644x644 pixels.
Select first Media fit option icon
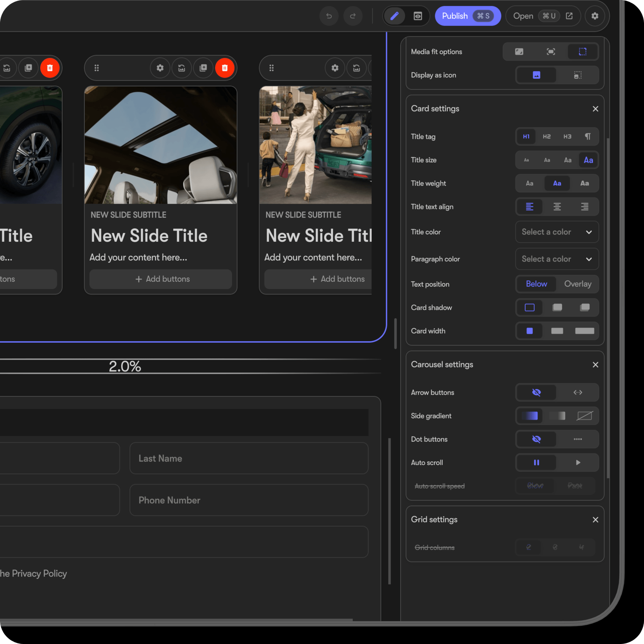(519, 52)
